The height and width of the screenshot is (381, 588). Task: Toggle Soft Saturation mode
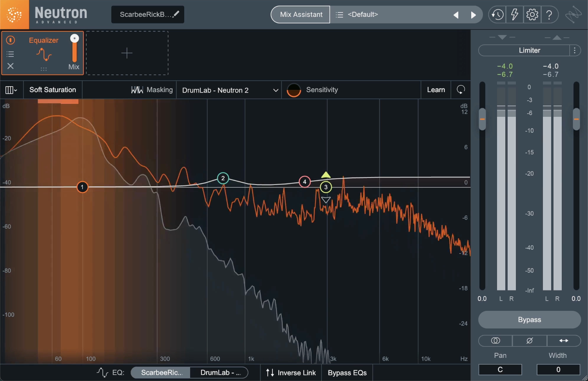pyautogui.click(x=53, y=90)
